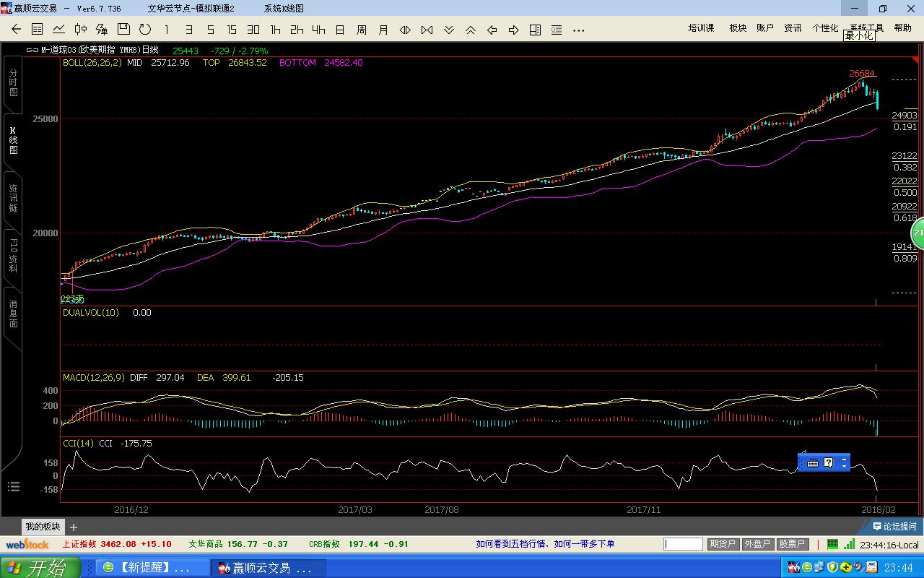Minimize the floating toolbar with the dash
924x578 pixels.
pos(845,458)
